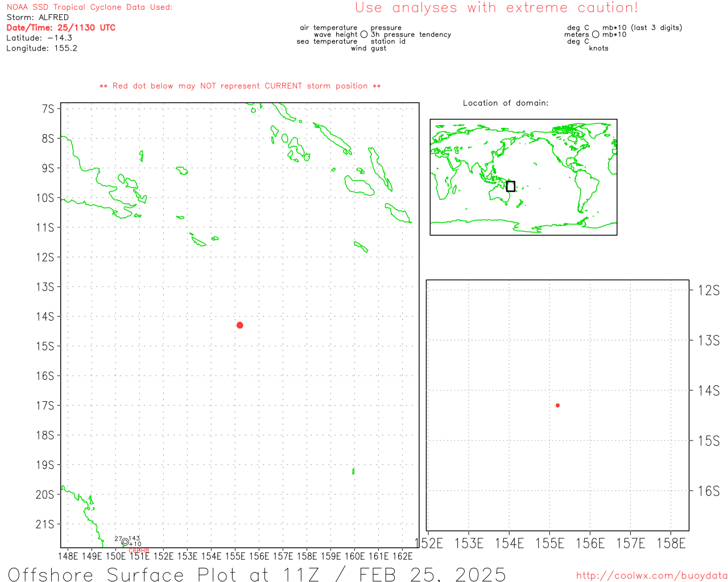Select the 'Storm: ALFRED' text

(38, 18)
